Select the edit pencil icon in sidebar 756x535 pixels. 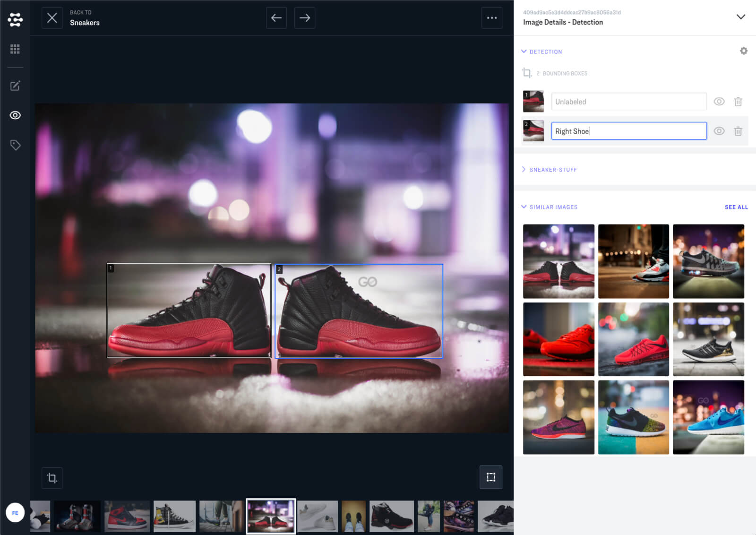pos(15,86)
